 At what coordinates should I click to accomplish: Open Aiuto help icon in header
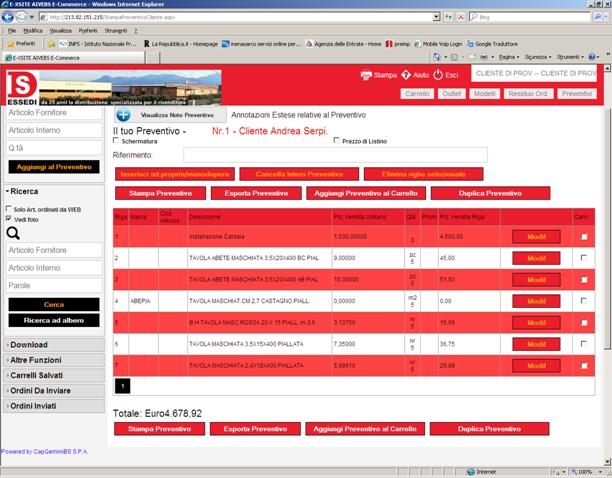(x=406, y=75)
